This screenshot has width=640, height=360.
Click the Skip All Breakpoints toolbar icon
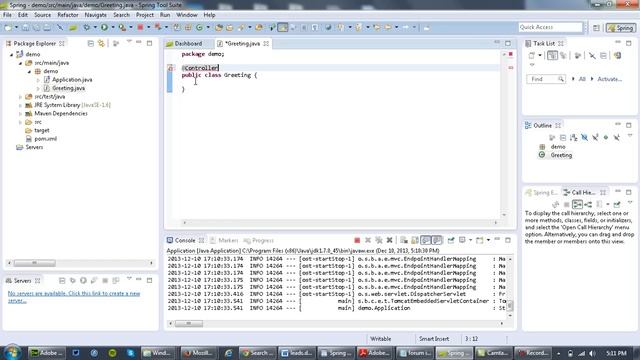(x=60, y=27)
